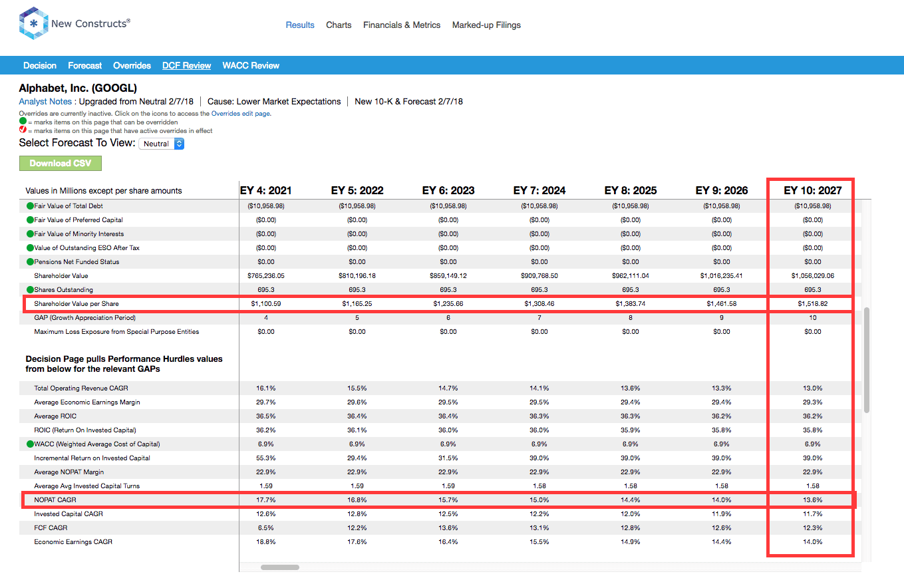
Task: Click the FCF CAGR row label
Action: (51, 528)
